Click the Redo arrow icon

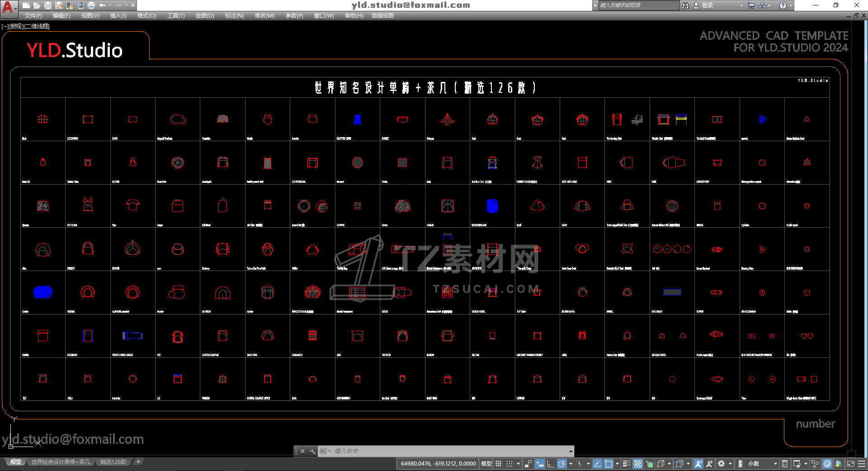[x=118, y=5]
